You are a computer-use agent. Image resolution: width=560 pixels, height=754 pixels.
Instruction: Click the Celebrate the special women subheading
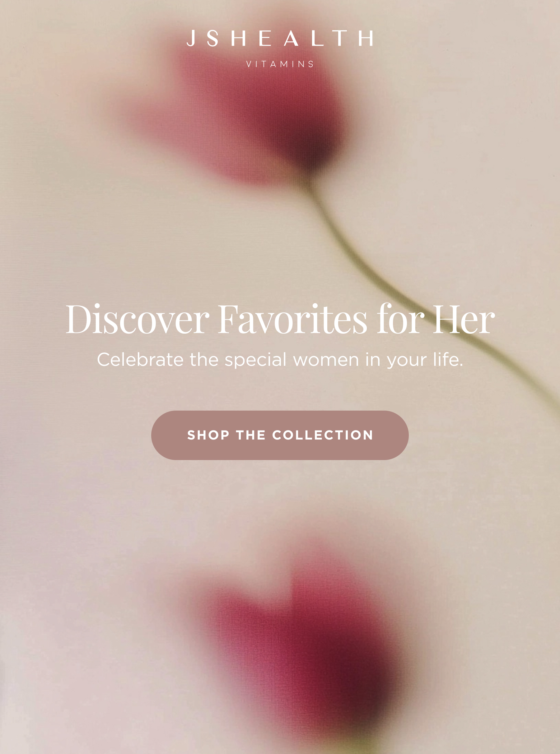point(280,360)
